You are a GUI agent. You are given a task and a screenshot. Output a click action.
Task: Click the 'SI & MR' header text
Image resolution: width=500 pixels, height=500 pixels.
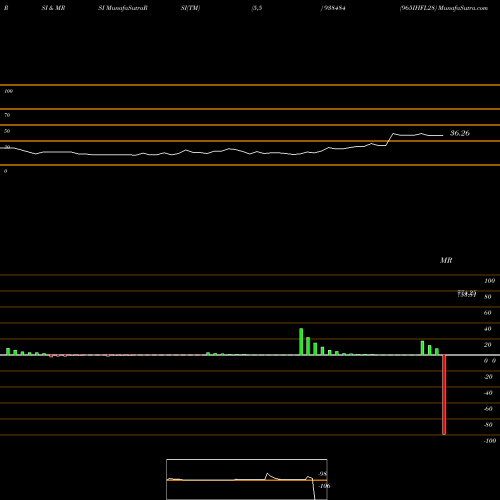coord(53,8)
